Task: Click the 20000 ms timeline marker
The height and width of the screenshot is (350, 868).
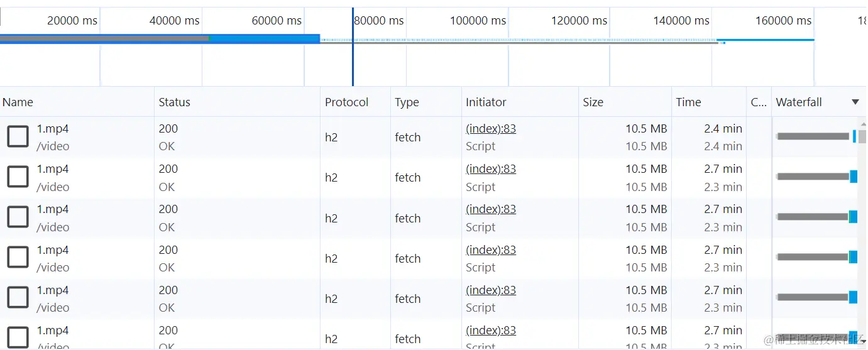Action: point(72,20)
